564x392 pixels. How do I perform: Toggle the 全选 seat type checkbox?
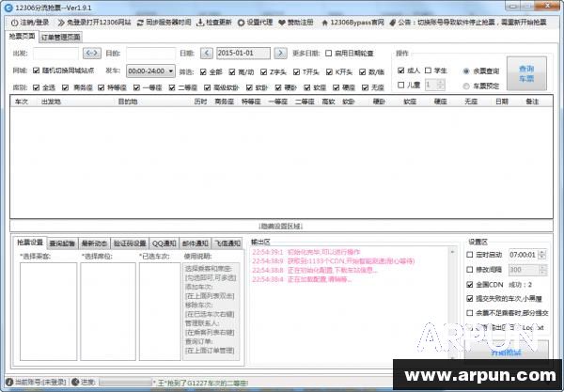pos(36,87)
